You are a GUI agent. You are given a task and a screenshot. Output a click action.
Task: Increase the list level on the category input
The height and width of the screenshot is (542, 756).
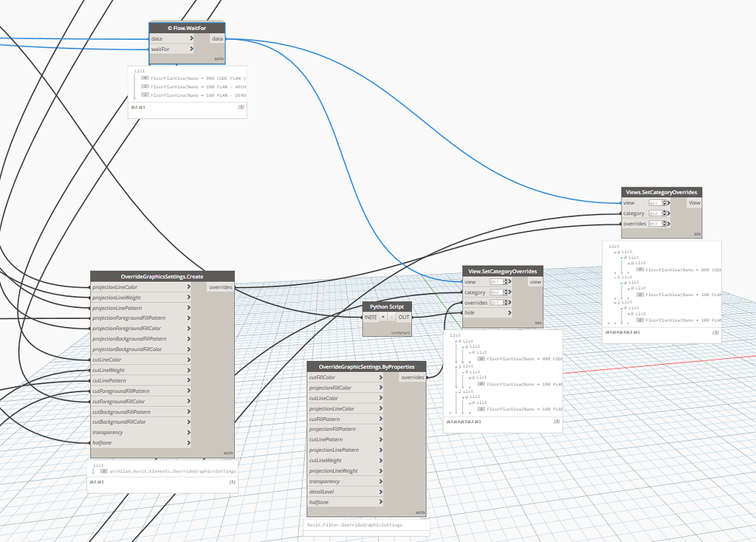664,211
